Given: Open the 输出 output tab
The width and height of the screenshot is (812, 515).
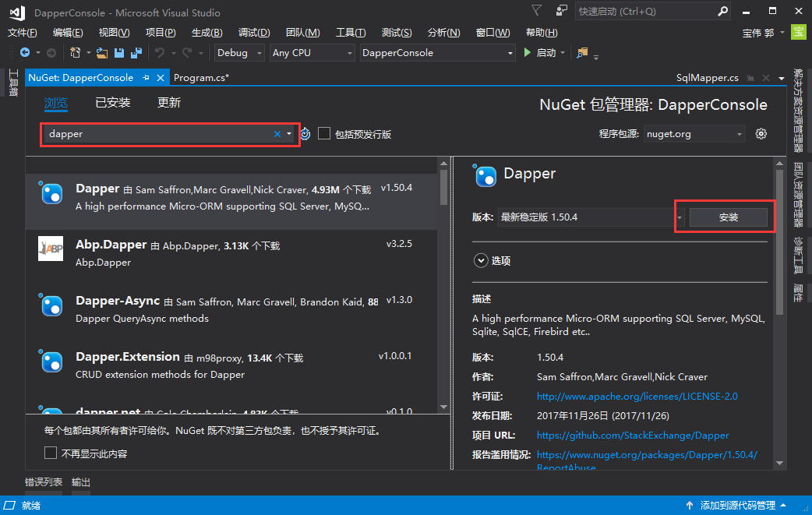Looking at the screenshot, I should (81, 482).
